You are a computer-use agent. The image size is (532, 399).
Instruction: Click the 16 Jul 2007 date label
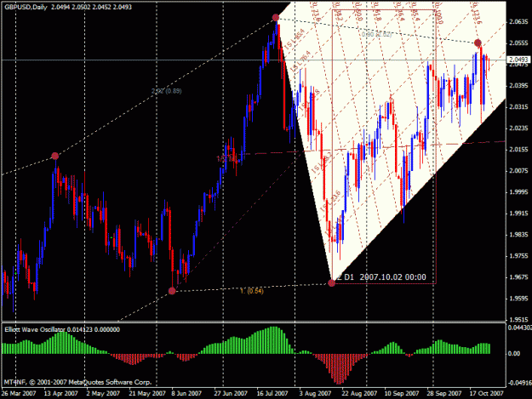[272, 394]
